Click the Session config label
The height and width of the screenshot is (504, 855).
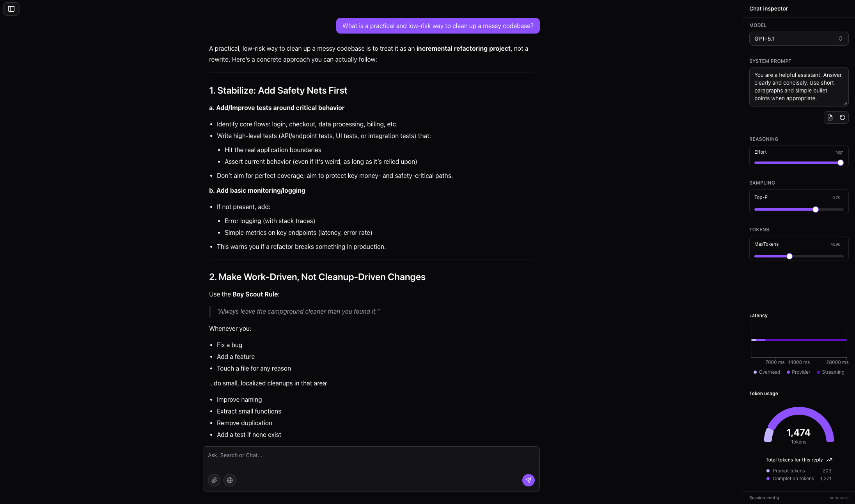pyautogui.click(x=764, y=498)
